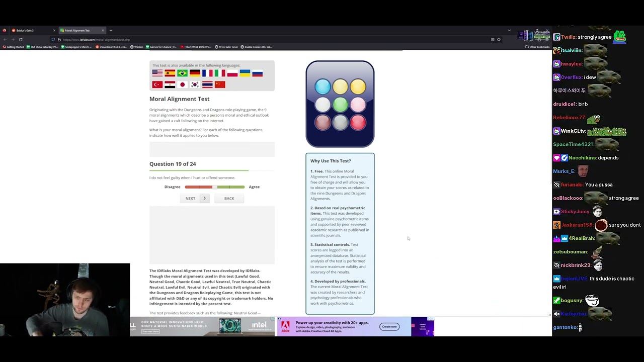Select the French flag language

(207, 73)
